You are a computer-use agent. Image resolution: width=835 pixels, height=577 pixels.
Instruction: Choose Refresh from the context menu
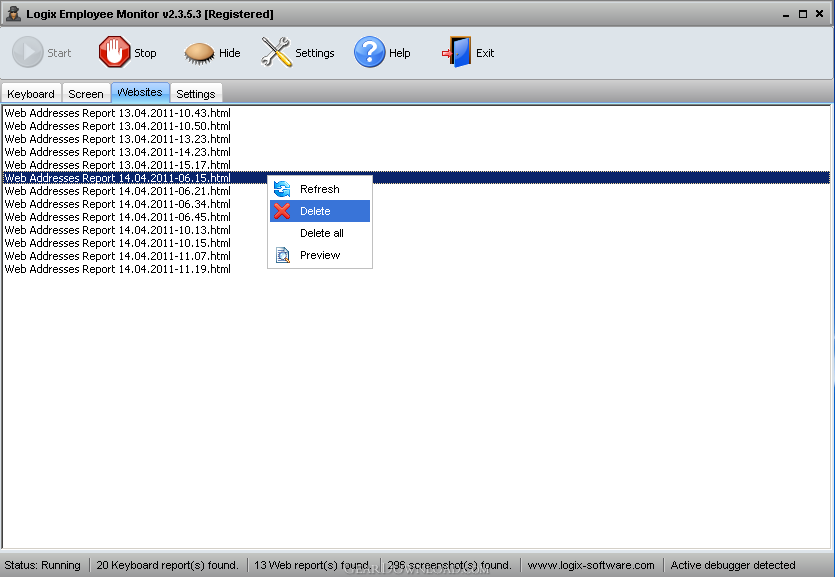tap(320, 189)
